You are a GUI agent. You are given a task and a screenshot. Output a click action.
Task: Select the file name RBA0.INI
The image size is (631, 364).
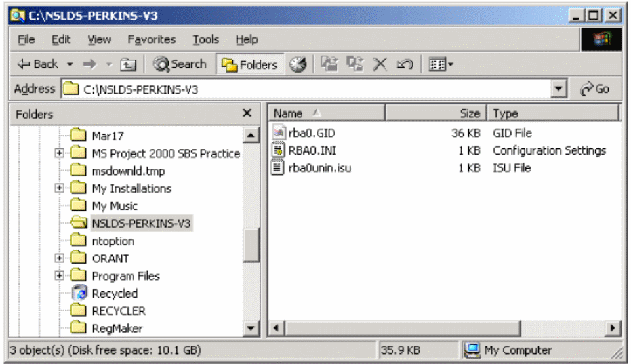coord(312,150)
